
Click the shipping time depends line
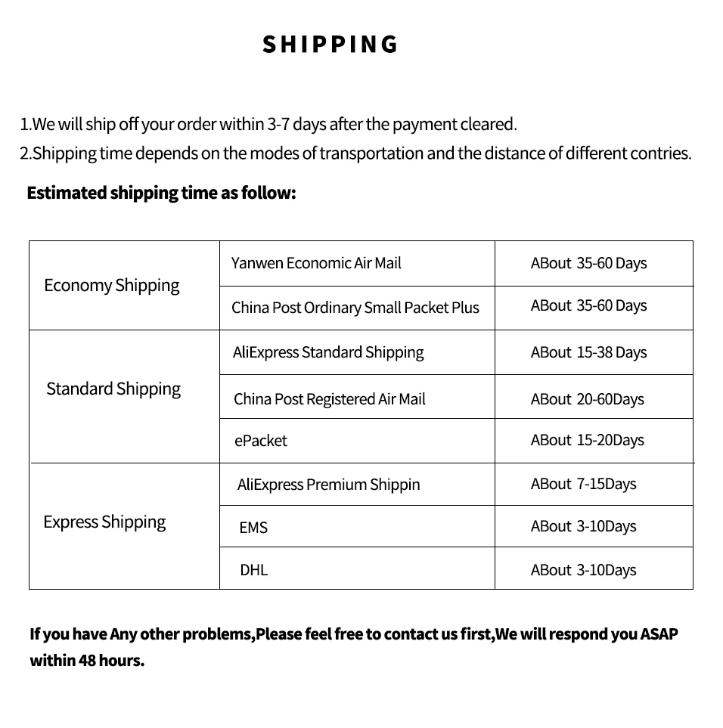[x=355, y=153]
